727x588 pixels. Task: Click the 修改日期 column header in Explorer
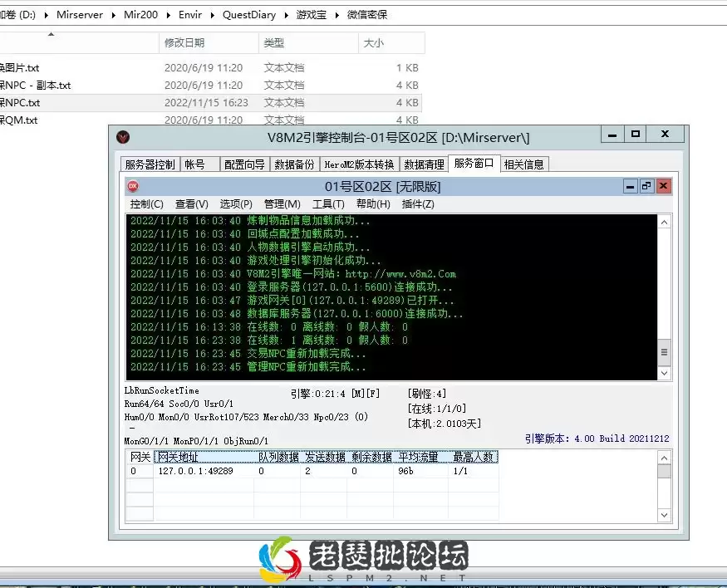[x=209, y=42]
